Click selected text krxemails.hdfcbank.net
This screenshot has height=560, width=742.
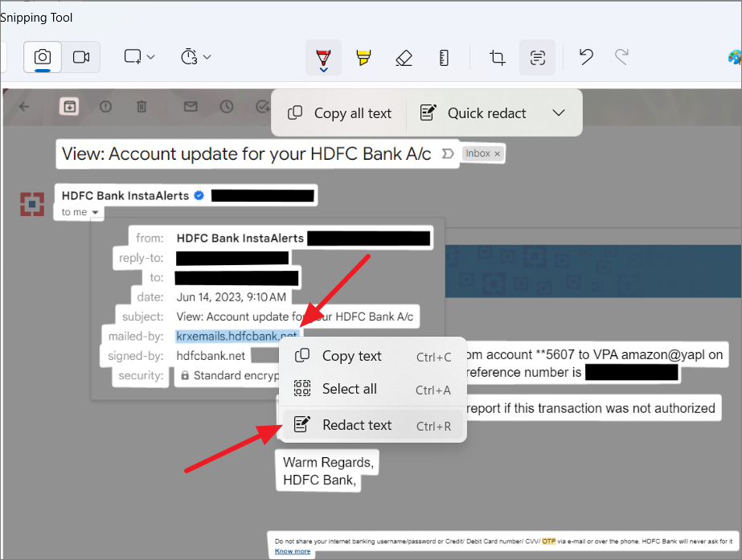click(237, 336)
